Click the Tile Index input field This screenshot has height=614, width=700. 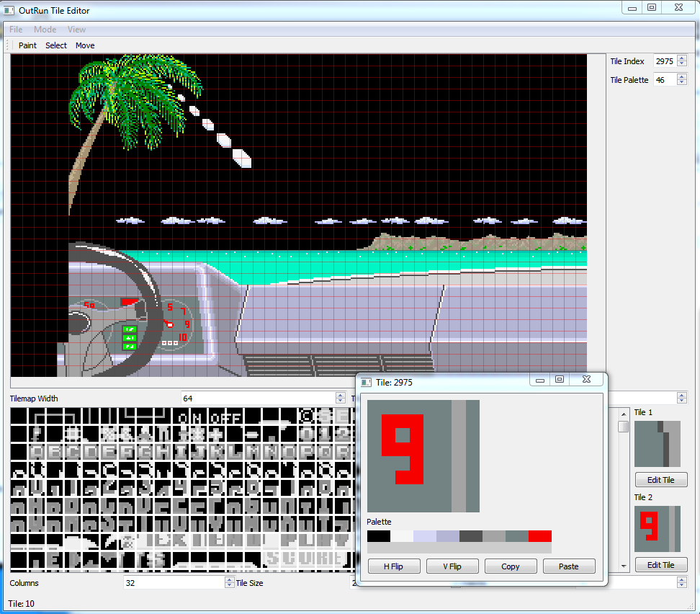point(665,61)
